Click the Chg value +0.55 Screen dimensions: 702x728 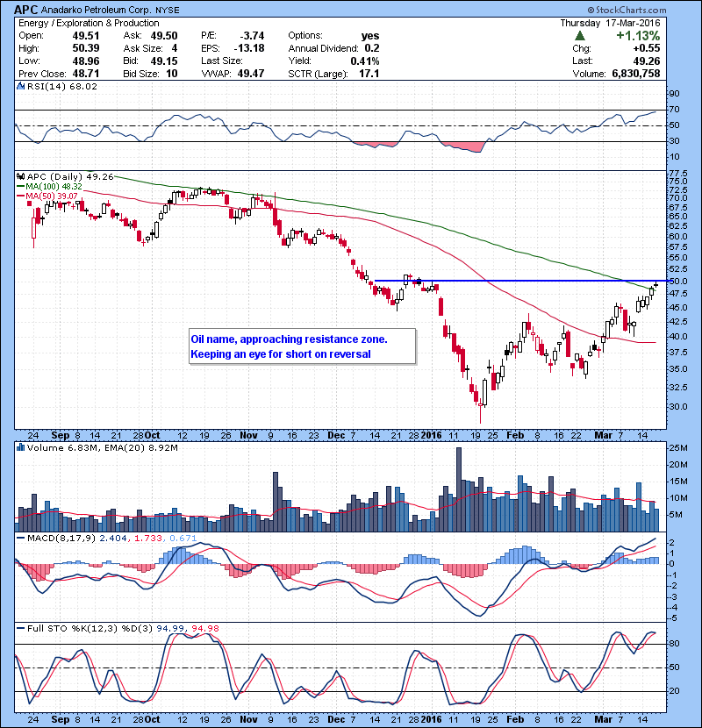pos(646,48)
